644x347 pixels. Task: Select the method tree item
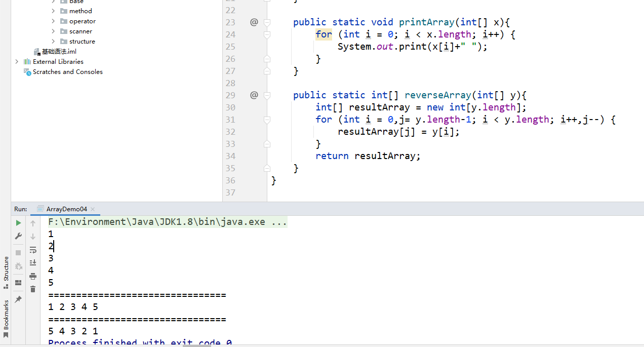80,11
